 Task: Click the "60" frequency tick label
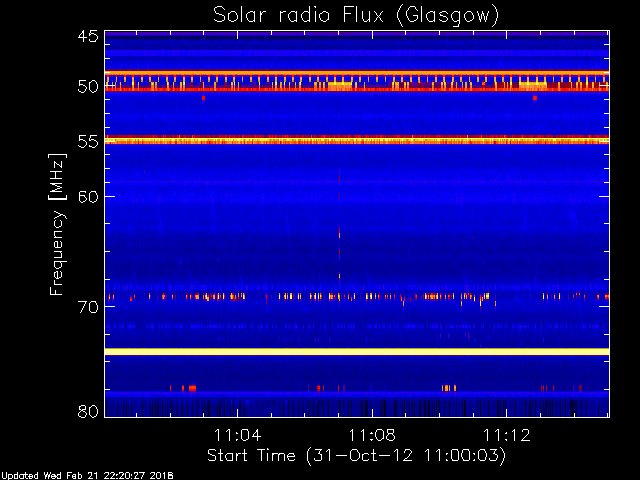[88, 197]
